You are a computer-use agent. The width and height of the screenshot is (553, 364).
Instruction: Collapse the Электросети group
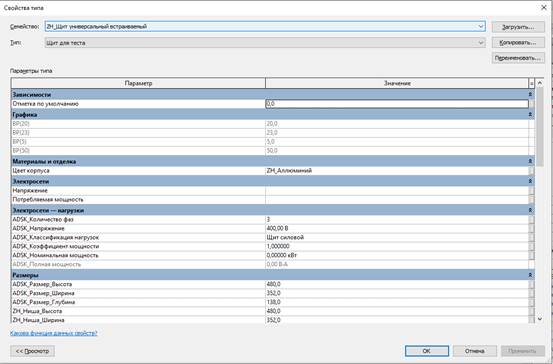(x=530, y=181)
